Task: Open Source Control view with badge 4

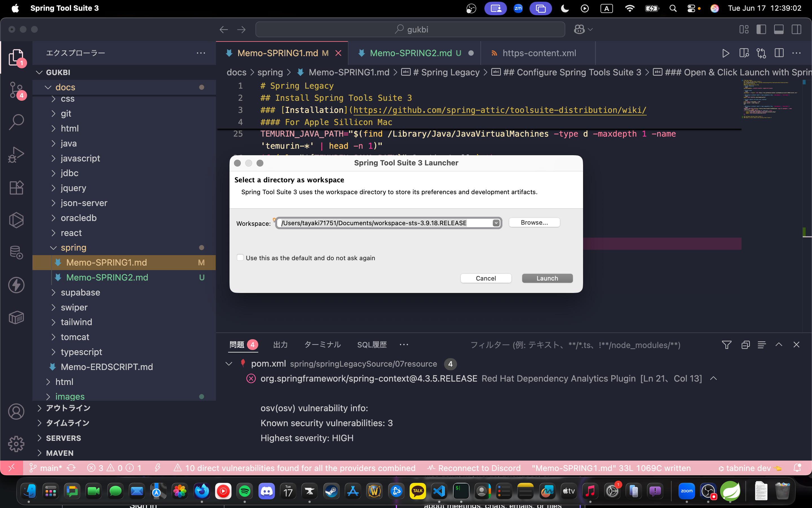Action: tap(16, 90)
